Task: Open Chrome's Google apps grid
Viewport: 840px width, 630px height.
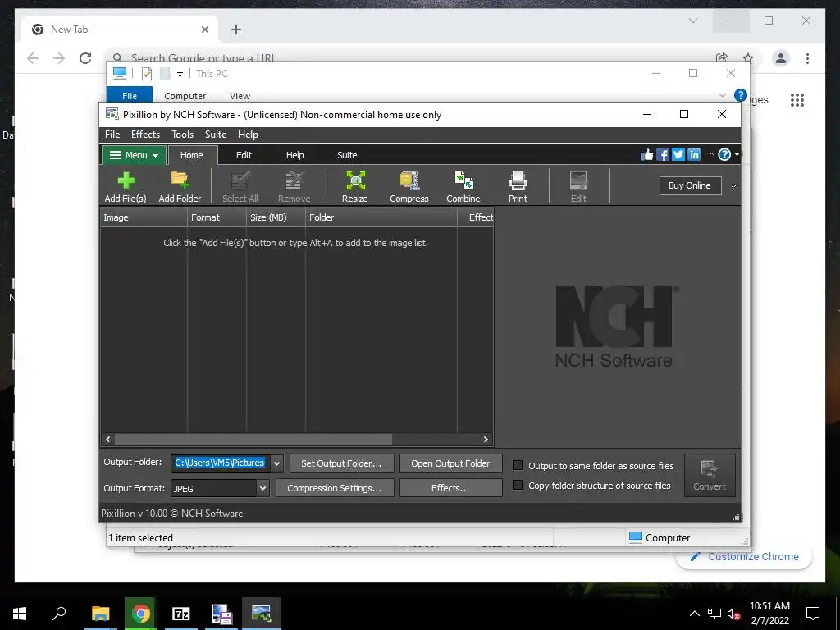Action: point(797,99)
